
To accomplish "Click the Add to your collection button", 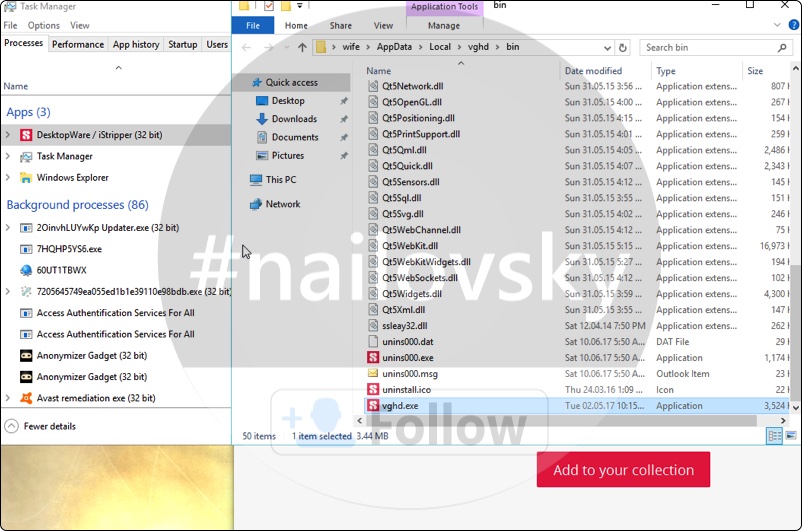I will point(623,470).
